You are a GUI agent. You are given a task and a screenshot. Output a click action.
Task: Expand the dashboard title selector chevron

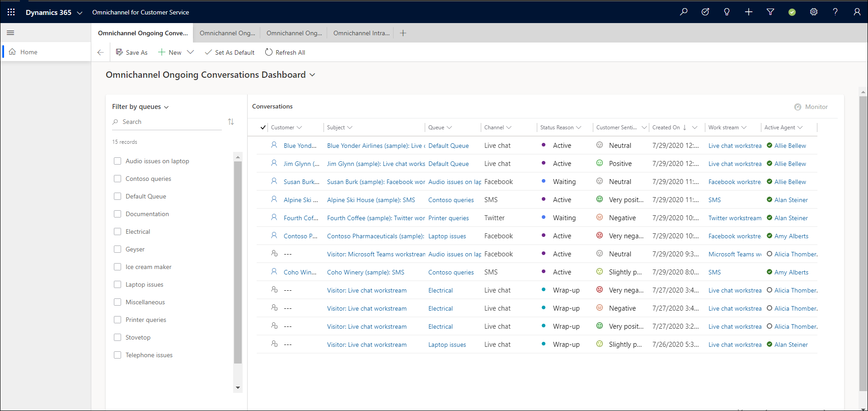point(312,75)
